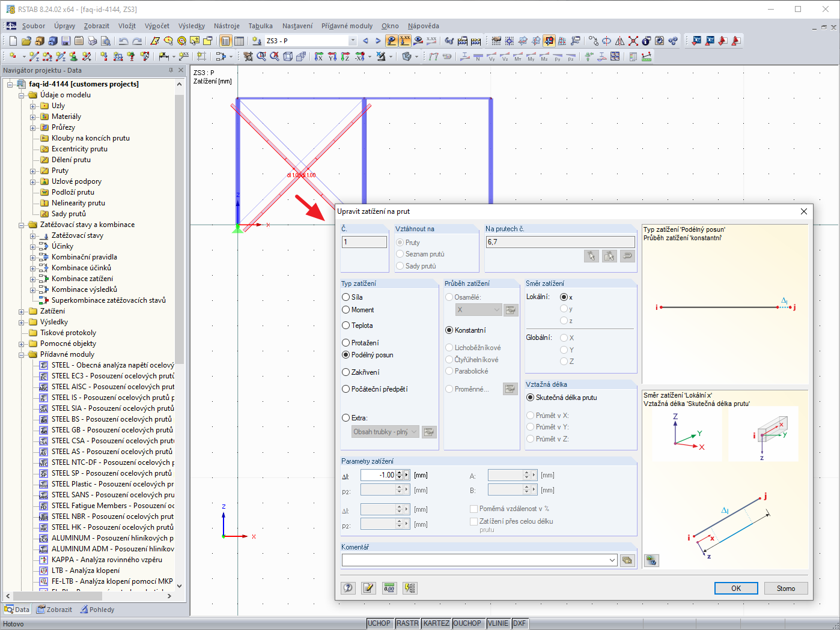This screenshot has width=840, height=630.
Task: Expand the Výsledky tree node
Action: 22,322
